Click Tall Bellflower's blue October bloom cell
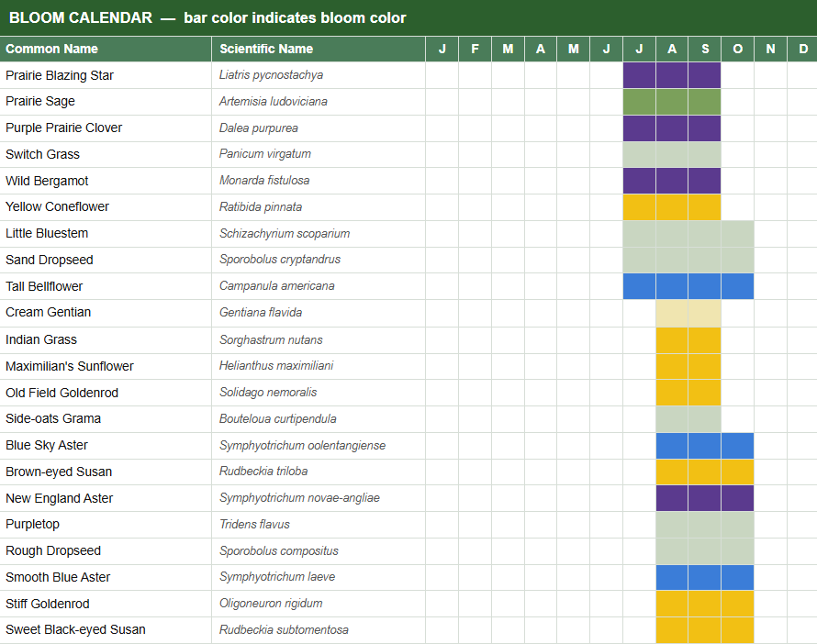Image resolution: width=817 pixels, height=644 pixels. pos(737,286)
